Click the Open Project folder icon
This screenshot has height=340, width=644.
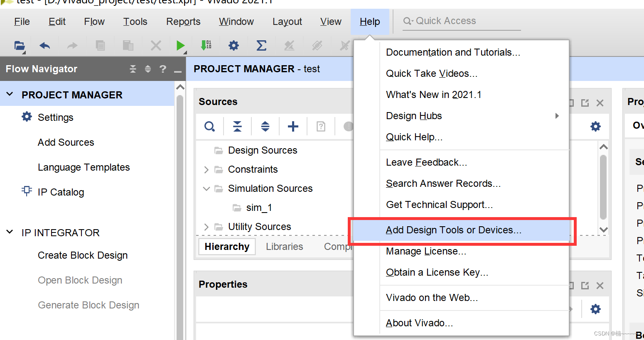click(x=19, y=45)
